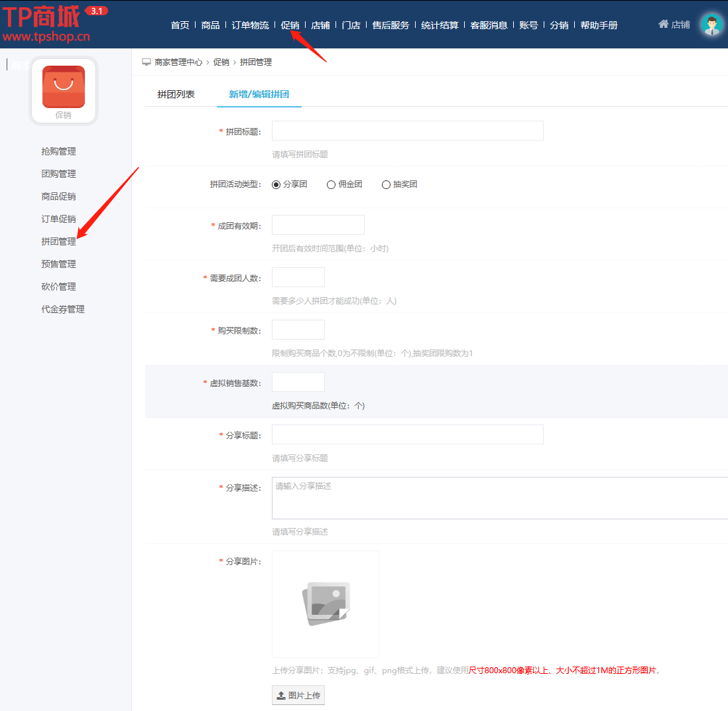This screenshot has width=728, height=711.
Task: Select the 抽奖团 radio button
Action: coord(386,185)
